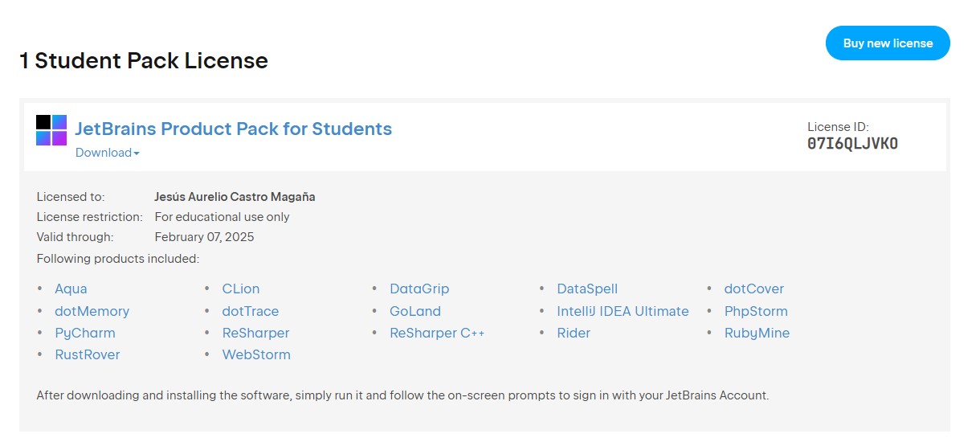Click the Buy new license button
The width and height of the screenshot is (980, 438).
coord(888,43)
